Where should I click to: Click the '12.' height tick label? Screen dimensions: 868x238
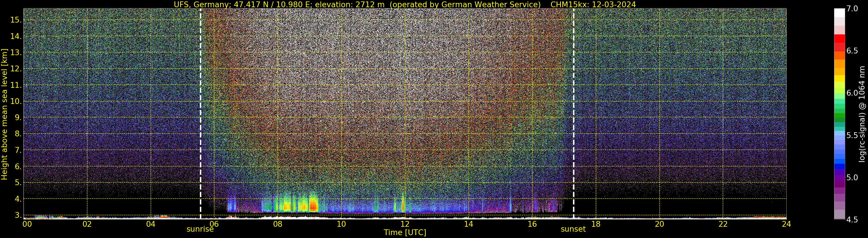click(16, 69)
